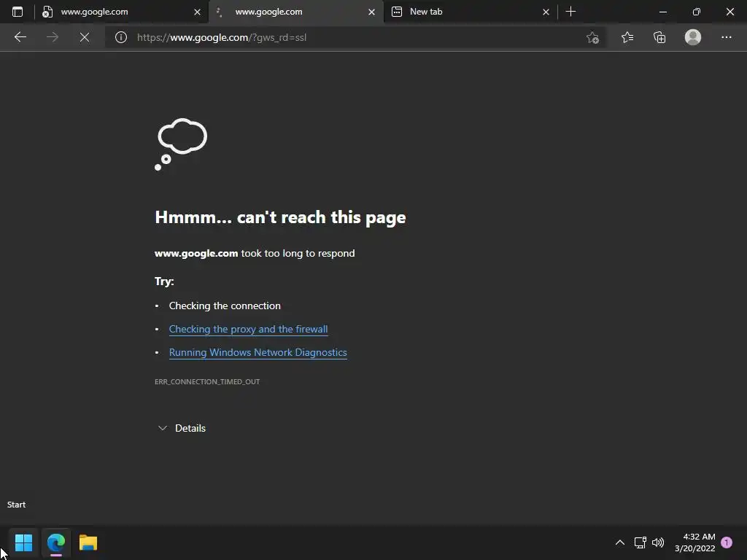747x560 pixels.
Task: Click the ERR_CONNECTION_TIMED_OUT error code
Action: coord(207,381)
